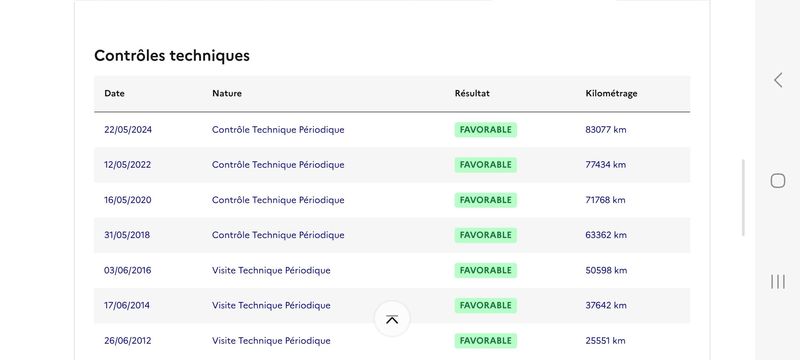Screen dimensions: 800x360
Task: Tap the Android home button
Action: (778, 181)
